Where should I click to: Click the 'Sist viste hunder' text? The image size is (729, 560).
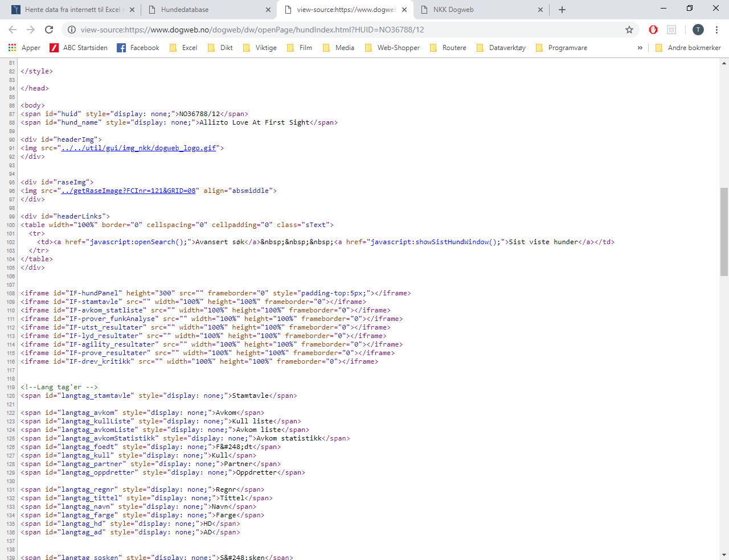point(543,242)
